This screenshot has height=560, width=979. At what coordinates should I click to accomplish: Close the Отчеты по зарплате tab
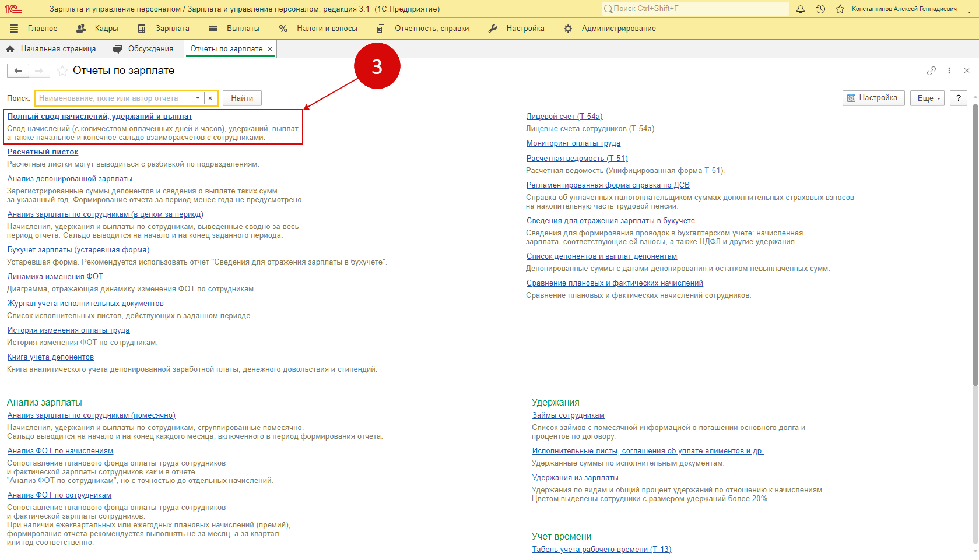click(270, 49)
